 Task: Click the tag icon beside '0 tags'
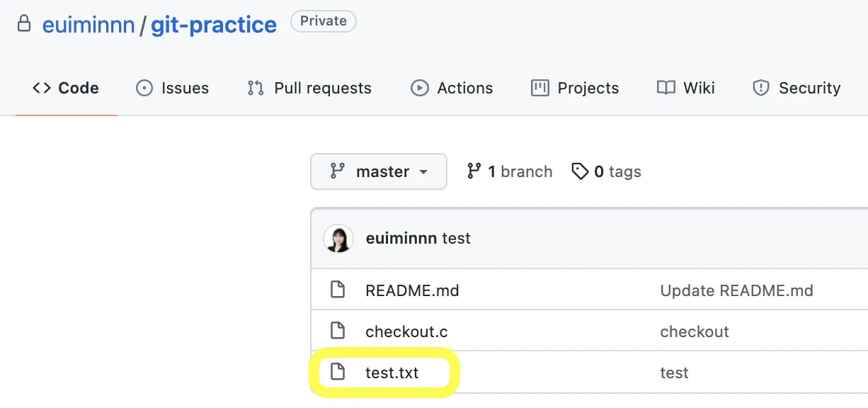click(x=580, y=171)
